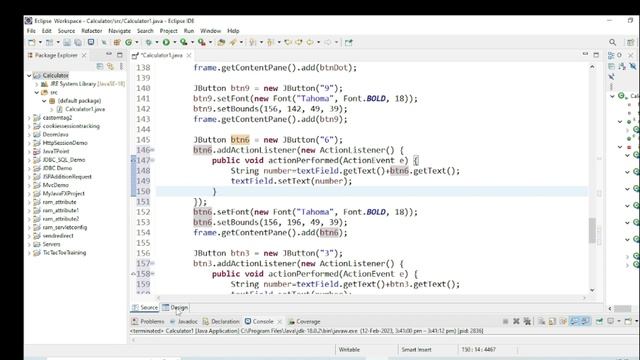The width and height of the screenshot is (640, 360).
Task: Expand the JRE System Library node
Action: [37, 84]
